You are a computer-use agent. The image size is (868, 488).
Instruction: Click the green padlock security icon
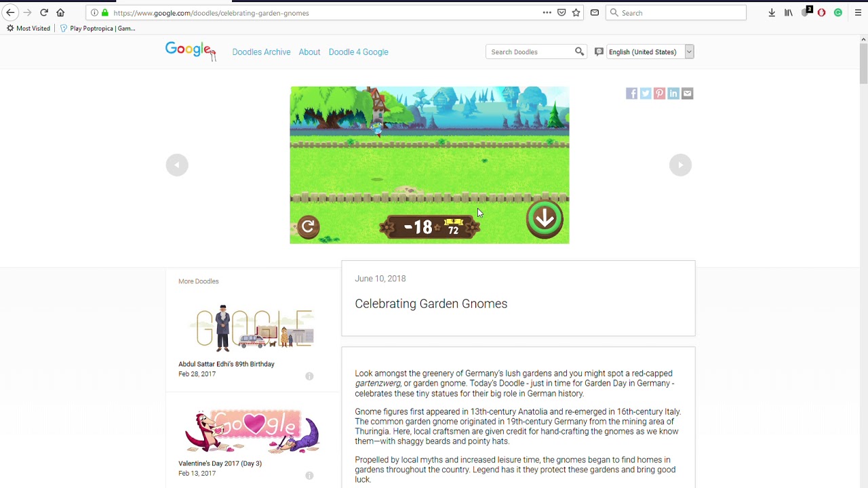[x=104, y=13]
